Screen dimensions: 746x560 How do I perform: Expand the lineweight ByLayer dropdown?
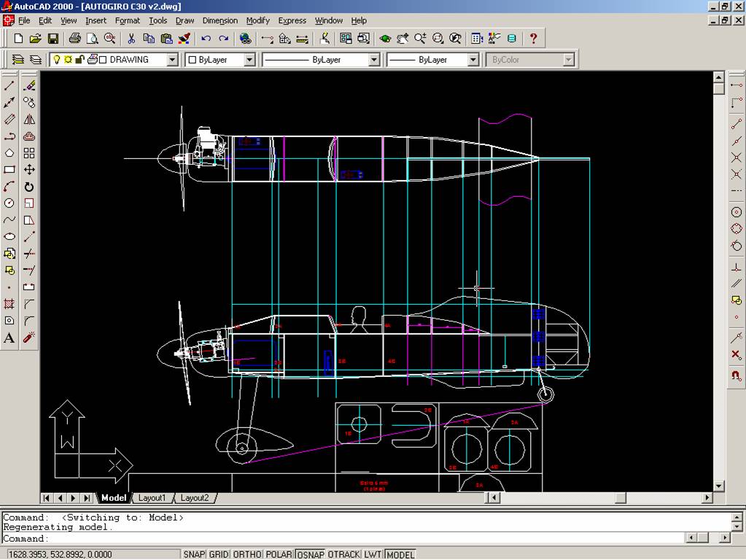pyautogui.click(x=473, y=60)
